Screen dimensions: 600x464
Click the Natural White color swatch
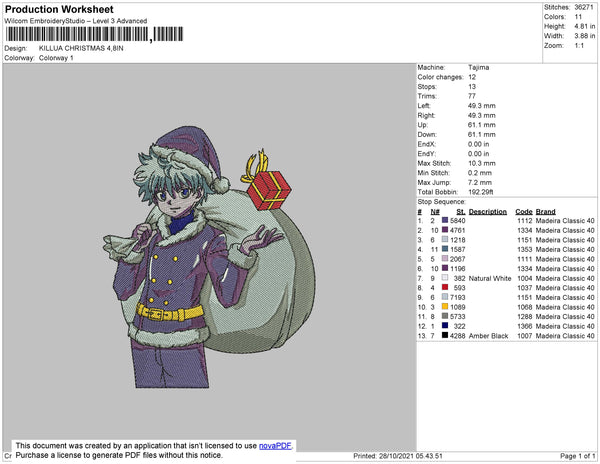(x=445, y=278)
